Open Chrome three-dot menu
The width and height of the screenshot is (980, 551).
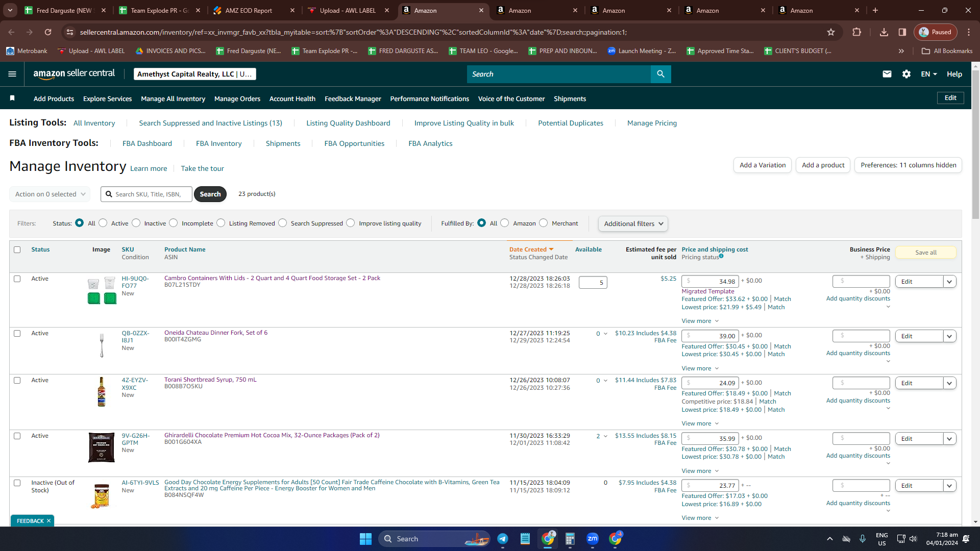(969, 32)
